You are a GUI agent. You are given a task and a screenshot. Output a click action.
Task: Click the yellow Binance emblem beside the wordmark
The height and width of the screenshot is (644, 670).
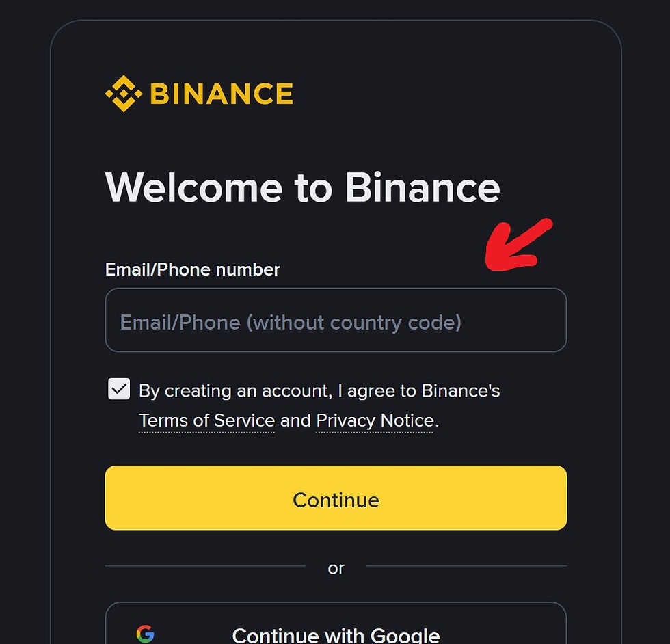coord(124,93)
